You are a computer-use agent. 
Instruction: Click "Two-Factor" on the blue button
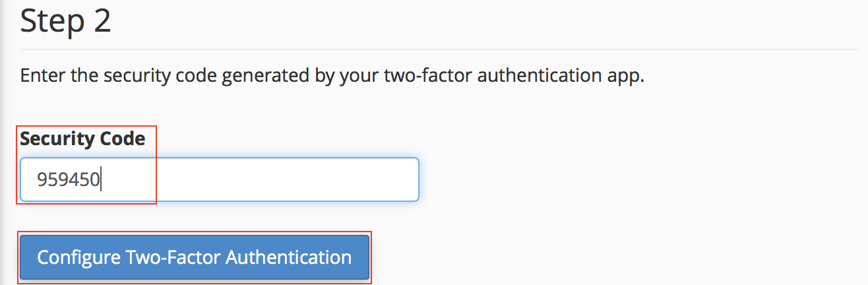173,257
